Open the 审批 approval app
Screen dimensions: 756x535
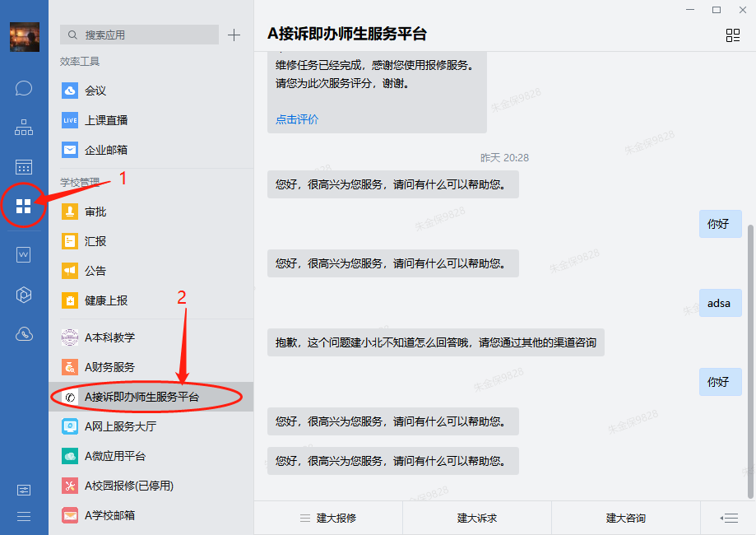click(95, 212)
